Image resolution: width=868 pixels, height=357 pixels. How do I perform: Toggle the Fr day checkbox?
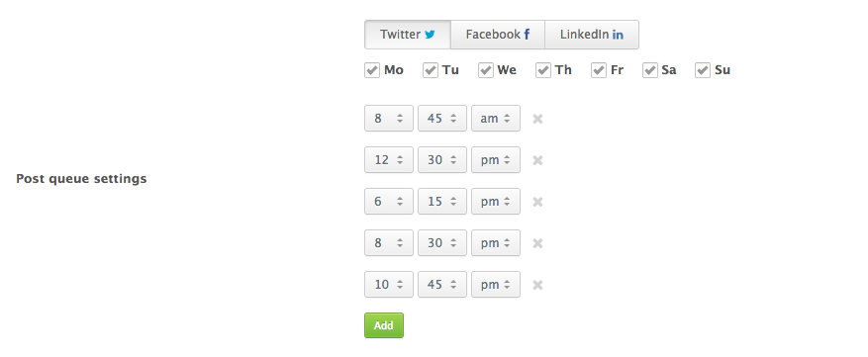tap(599, 70)
